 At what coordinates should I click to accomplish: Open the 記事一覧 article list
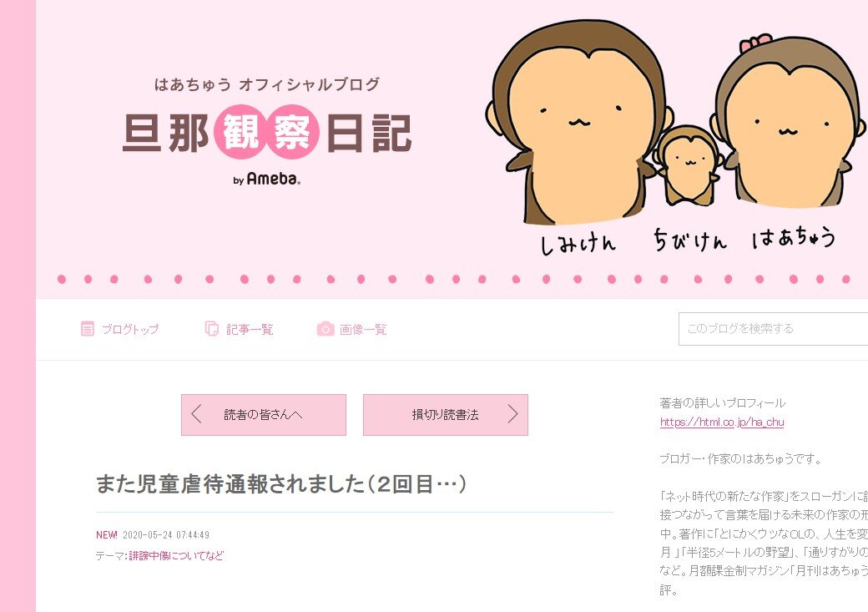(x=240, y=329)
